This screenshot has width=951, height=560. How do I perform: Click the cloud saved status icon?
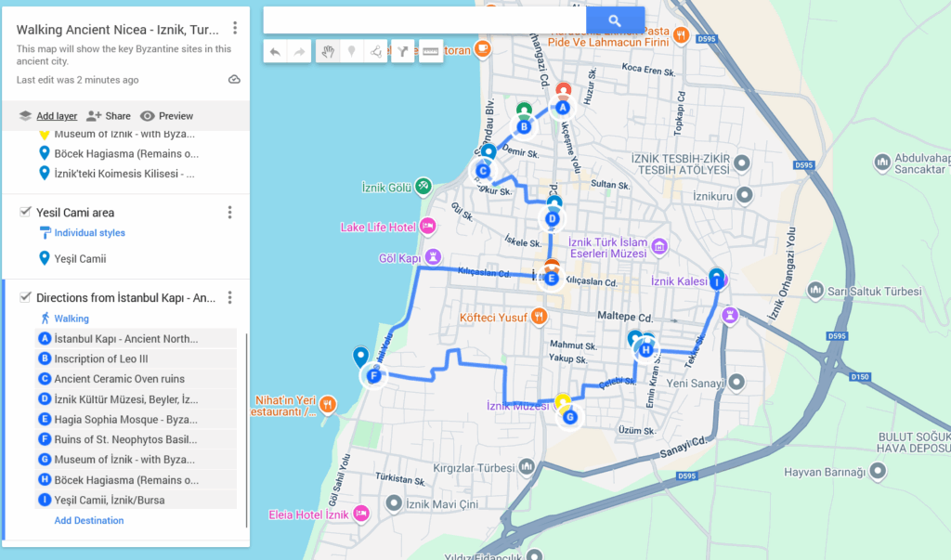coord(234,80)
